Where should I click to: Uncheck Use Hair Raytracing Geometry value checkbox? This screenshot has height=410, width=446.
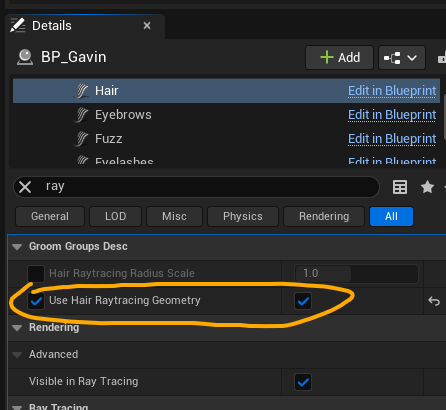[303, 301]
